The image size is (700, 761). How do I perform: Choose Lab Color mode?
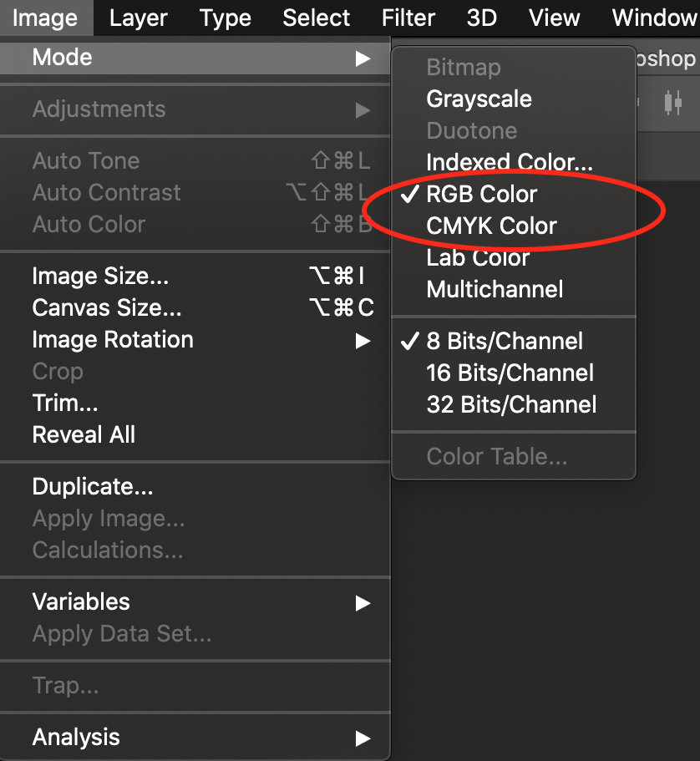pyautogui.click(x=478, y=257)
